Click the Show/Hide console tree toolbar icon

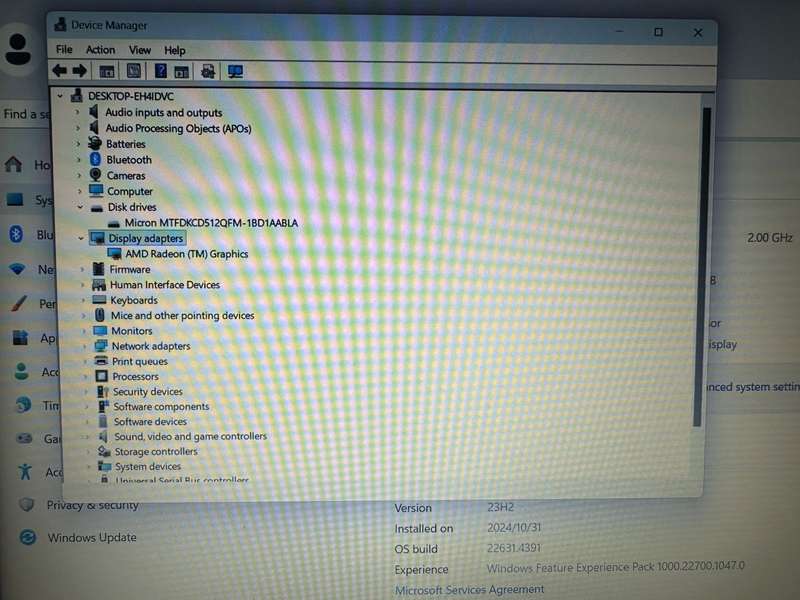coord(107,71)
